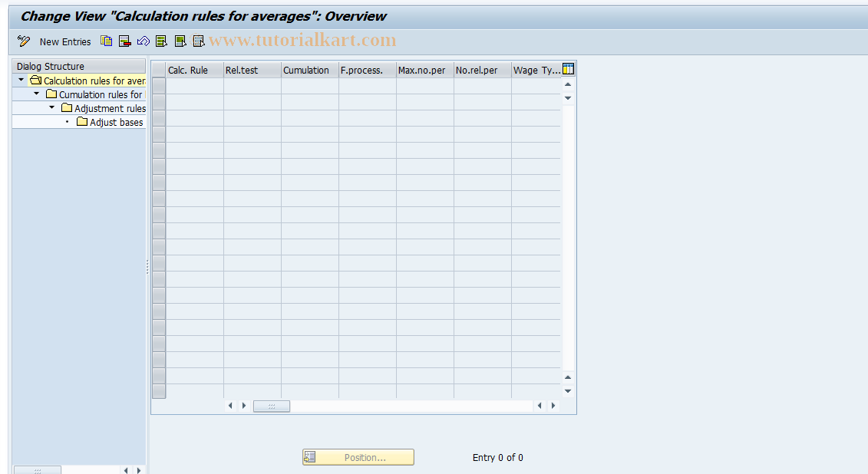Image resolution: width=868 pixels, height=474 pixels.
Task: Click table horizontal scroll right arrow near left end
Action: click(x=243, y=406)
